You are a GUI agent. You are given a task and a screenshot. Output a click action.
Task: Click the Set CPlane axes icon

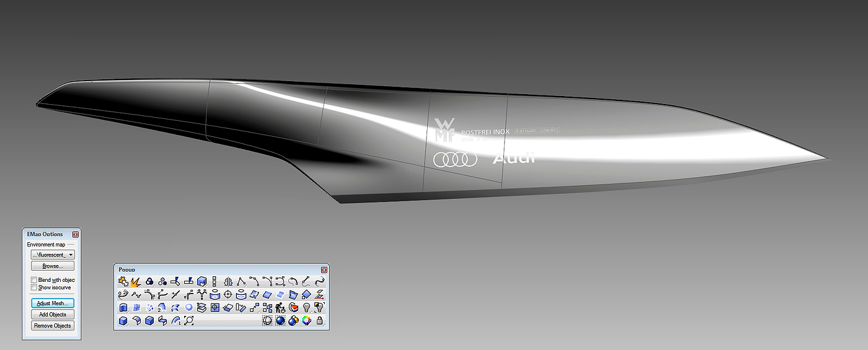pyautogui.click(x=319, y=294)
